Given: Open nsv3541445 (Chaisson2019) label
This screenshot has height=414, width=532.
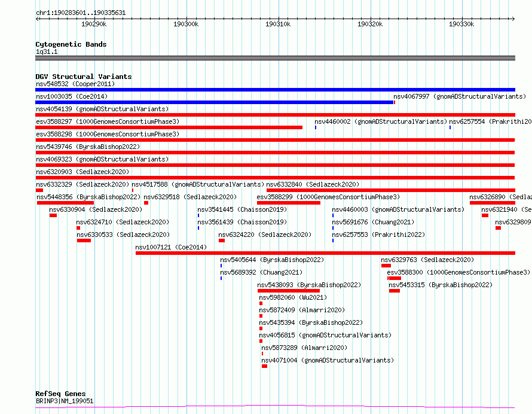Looking at the screenshot, I should click(242, 209).
